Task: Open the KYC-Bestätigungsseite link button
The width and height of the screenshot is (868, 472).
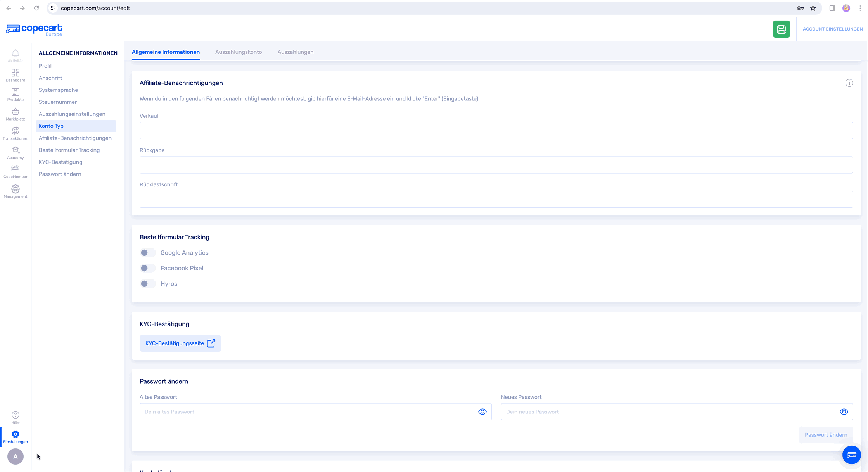Action: (180, 343)
